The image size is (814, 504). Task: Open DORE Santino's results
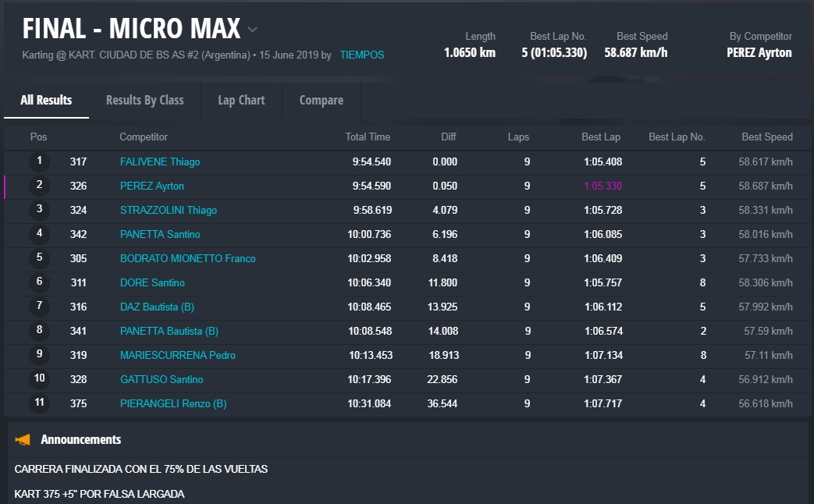[152, 283]
